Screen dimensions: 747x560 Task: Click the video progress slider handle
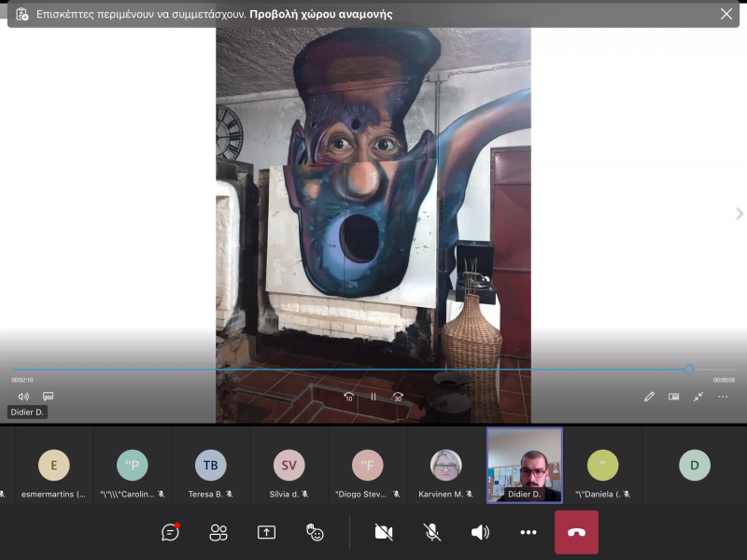click(689, 370)
